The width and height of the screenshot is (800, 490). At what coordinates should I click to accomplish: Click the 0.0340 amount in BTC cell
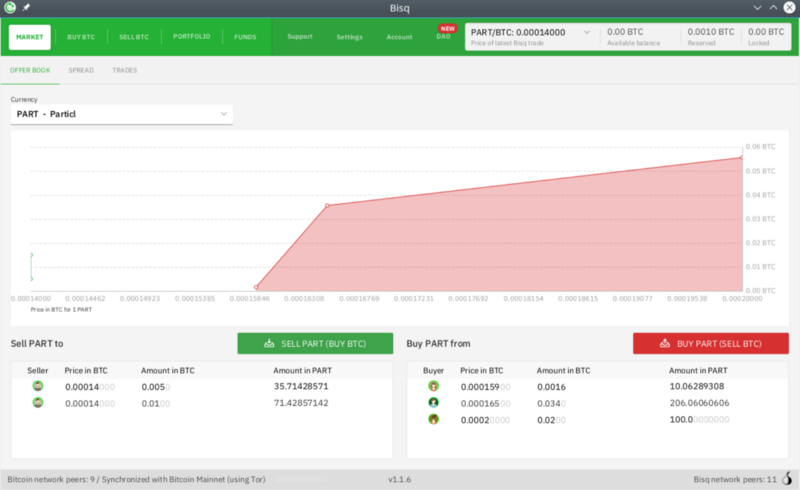552,404
